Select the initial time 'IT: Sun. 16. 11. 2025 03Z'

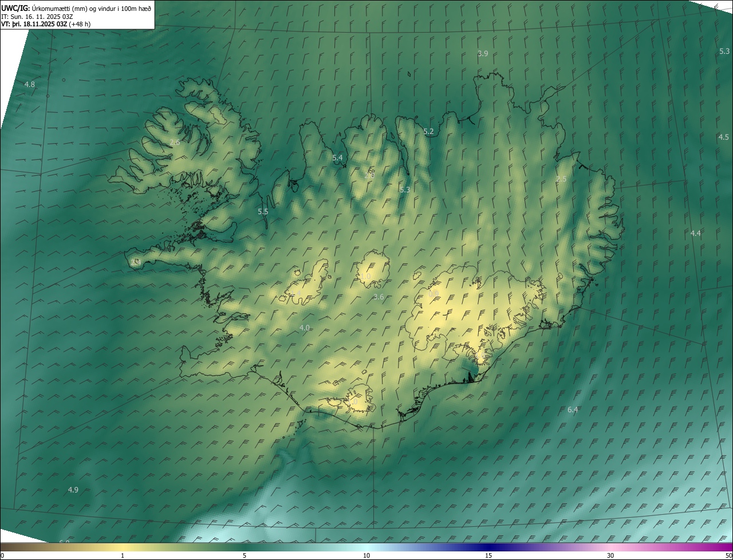[37, 16]
